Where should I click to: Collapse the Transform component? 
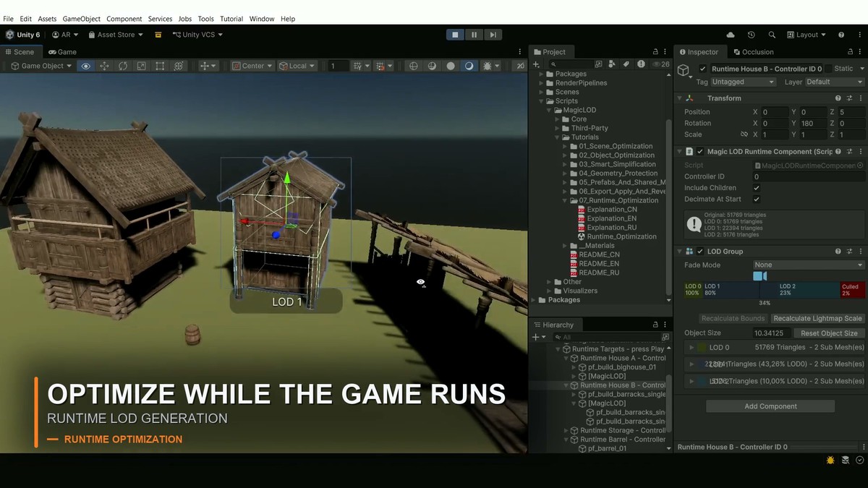680,98
